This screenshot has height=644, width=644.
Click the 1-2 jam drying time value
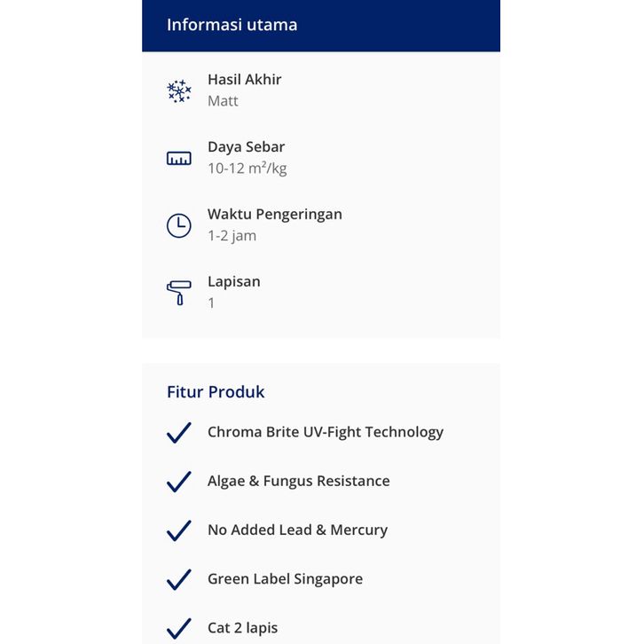pyautogui.click(x=232, y=236)
